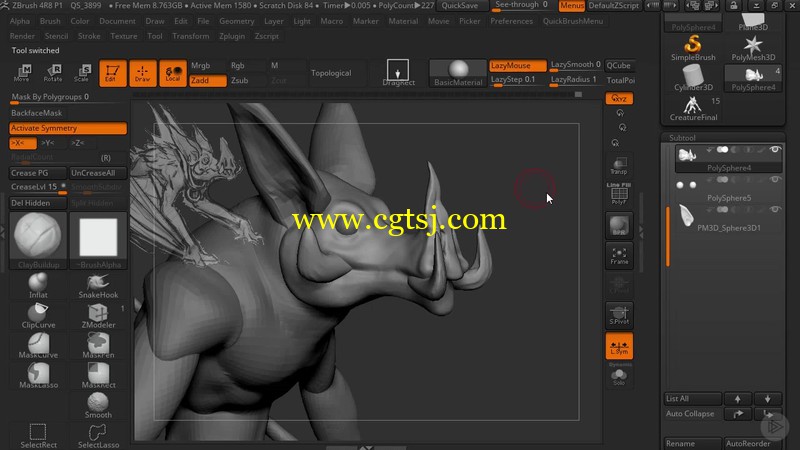
Task: Enable Zsub sculpt mode
Action: (x=247, y=80)
